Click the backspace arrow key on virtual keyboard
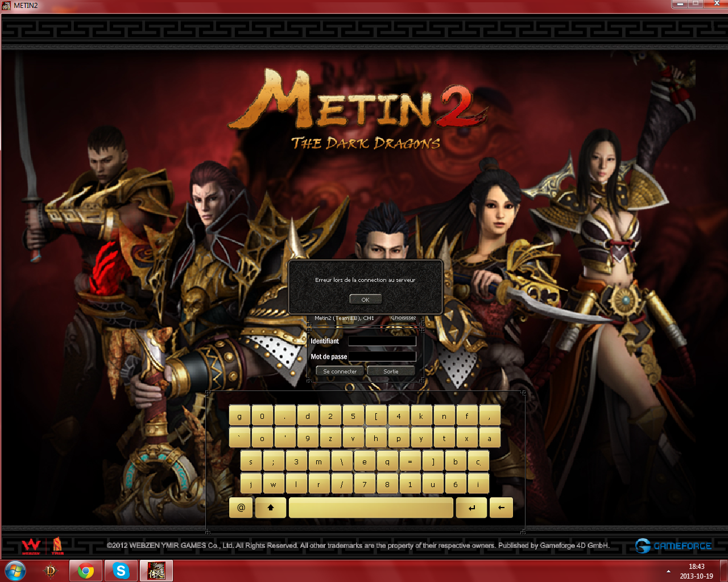The width and height of the screenshot is (728, 582). click(x=501, y=508)
